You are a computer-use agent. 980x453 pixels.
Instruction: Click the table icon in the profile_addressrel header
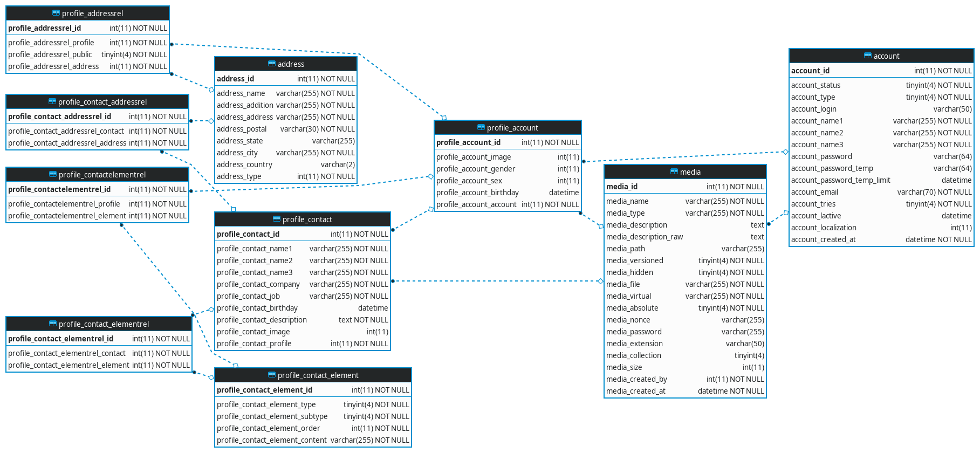click(x=56, y=13)
